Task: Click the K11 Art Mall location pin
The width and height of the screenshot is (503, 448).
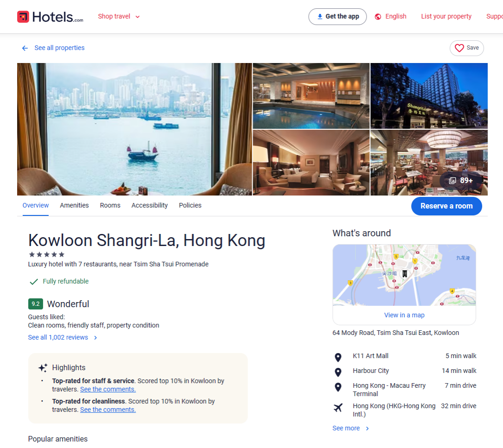Action: pyautogui.click(x=338, y=357)
